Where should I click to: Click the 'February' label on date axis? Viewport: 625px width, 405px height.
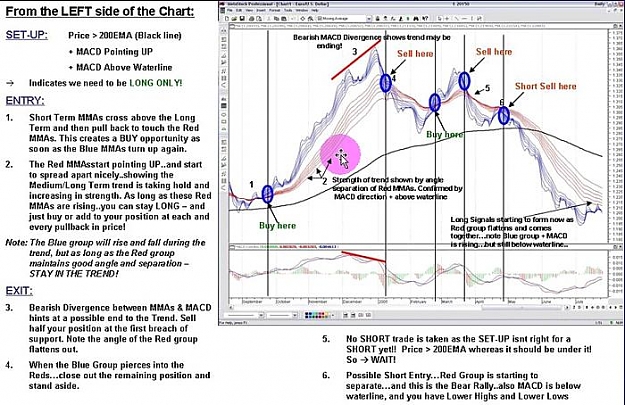(419, 302)
